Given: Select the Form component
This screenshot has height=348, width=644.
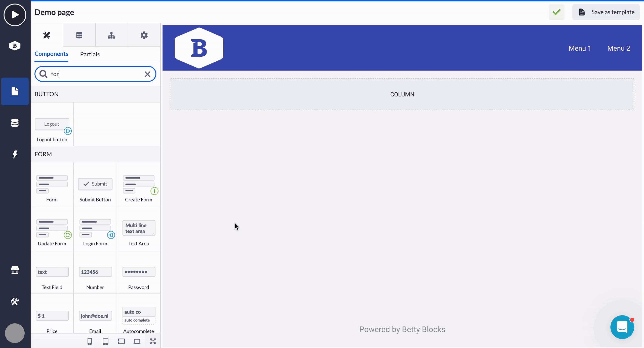Looking at the screenshot, I should [x=52, y=184].
